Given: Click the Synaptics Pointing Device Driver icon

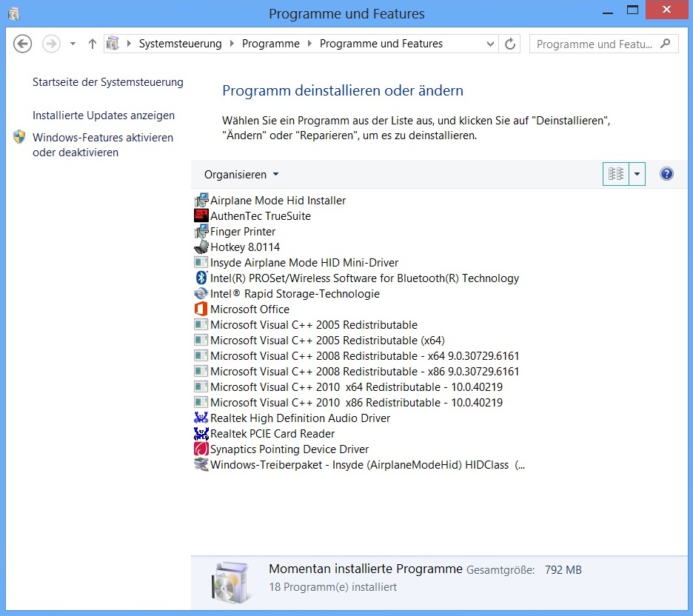Looking at the screenshot, I should (x=201, y=449).
